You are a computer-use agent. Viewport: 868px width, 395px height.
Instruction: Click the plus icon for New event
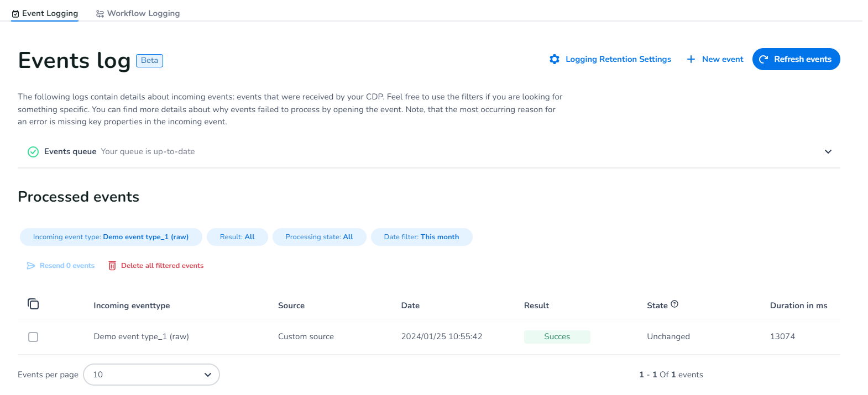(691, 59)
